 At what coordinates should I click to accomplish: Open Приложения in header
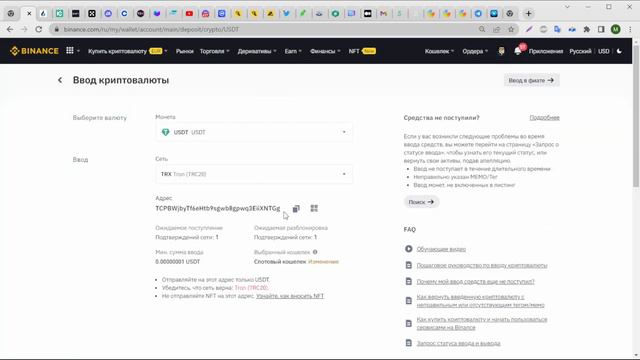546,51
